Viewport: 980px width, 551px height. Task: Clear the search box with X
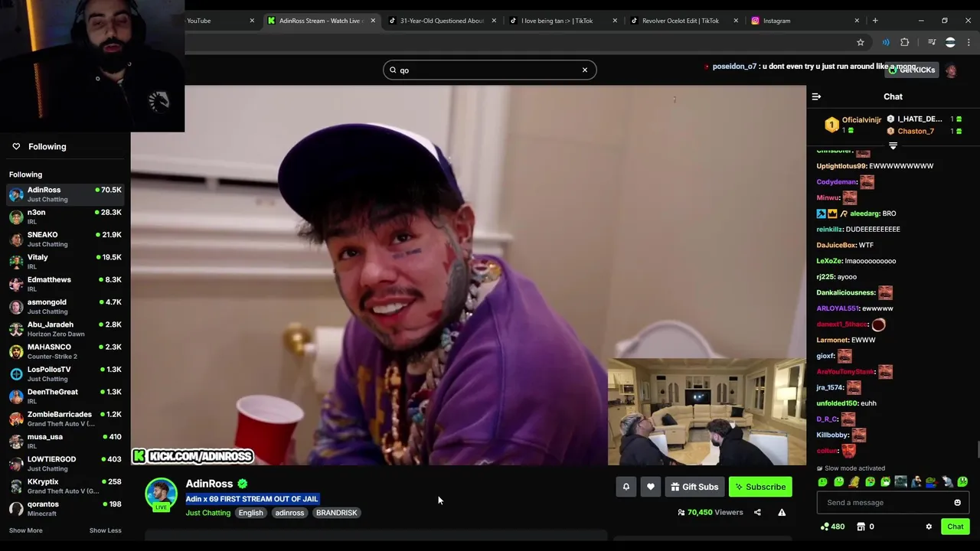585,70
